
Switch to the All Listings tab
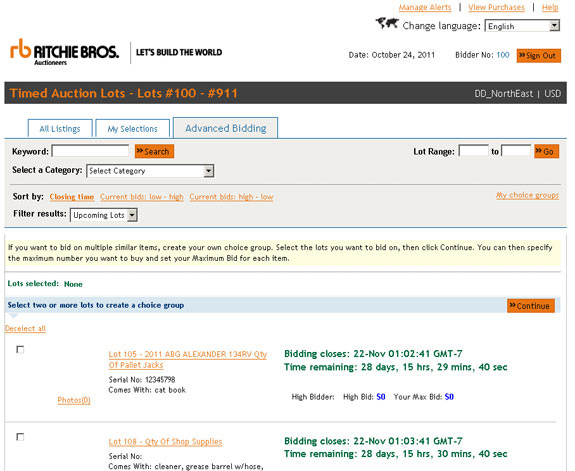[60, 128]
